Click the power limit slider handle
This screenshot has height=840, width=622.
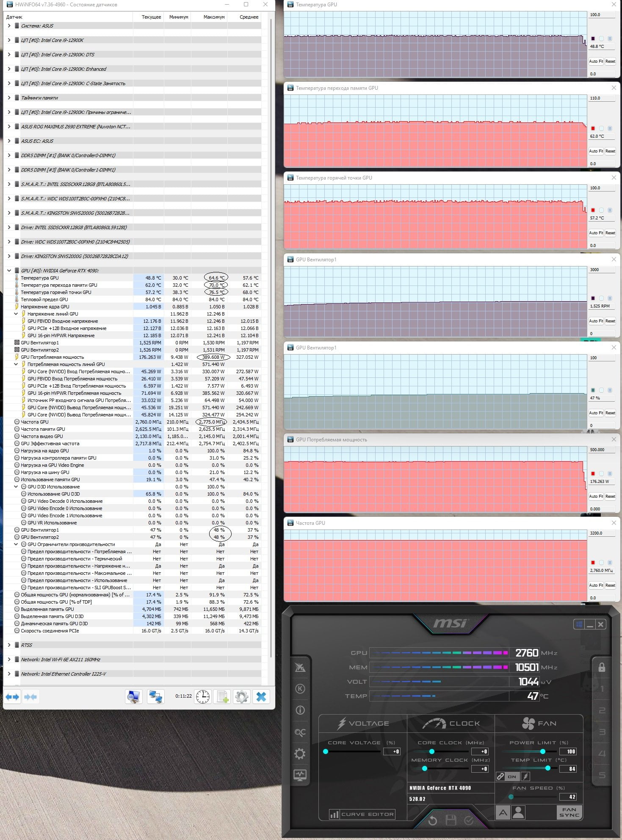coord(543,751)
